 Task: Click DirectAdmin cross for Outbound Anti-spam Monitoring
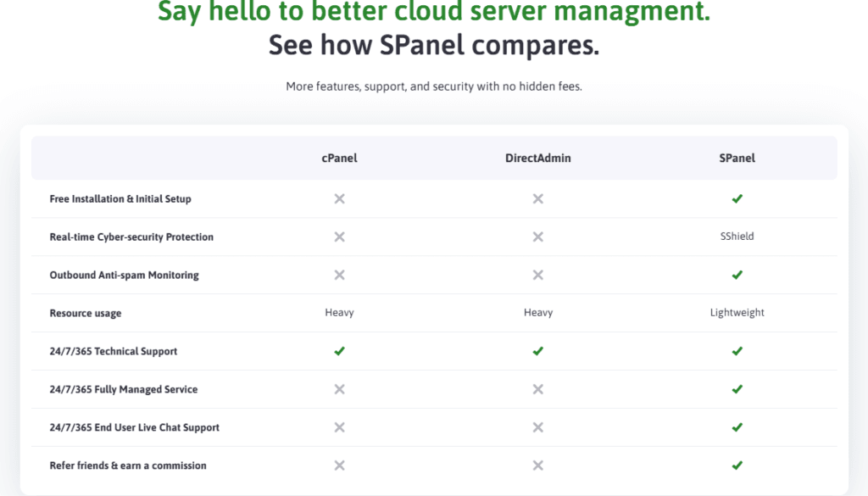coord(538,275)
